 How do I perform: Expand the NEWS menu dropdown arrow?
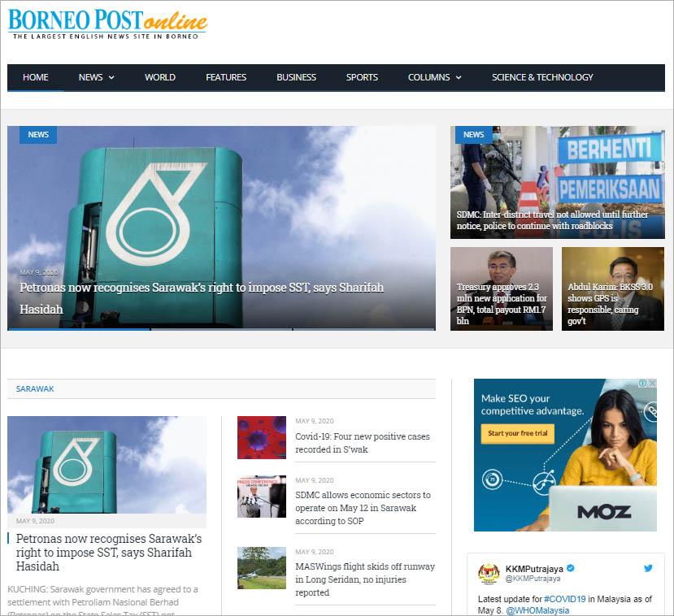pyautogui.click(x=111, y=78)
